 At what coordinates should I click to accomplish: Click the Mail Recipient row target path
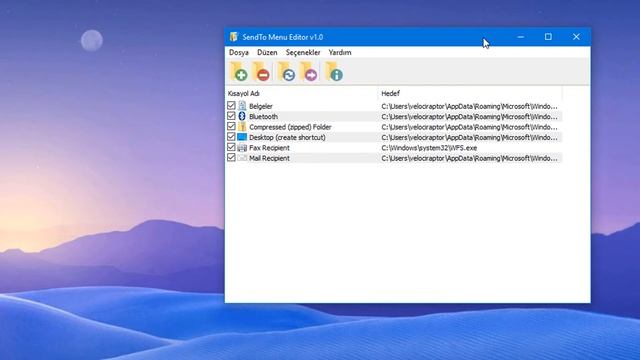(x=469, y=158)
